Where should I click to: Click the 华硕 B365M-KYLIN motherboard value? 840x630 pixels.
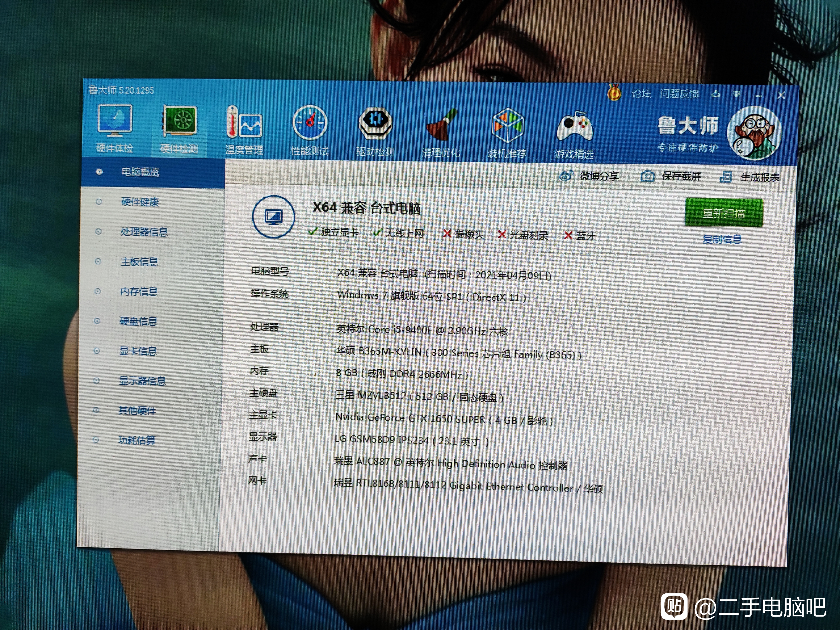(458, 354)
